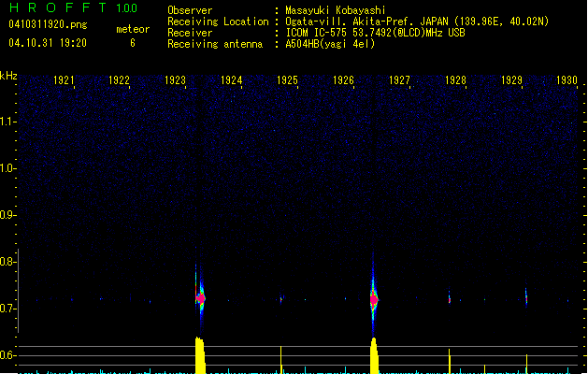This screenshot has width=588, height=374.
Task: Click the 1928 time axis marker
Action: 455,80
